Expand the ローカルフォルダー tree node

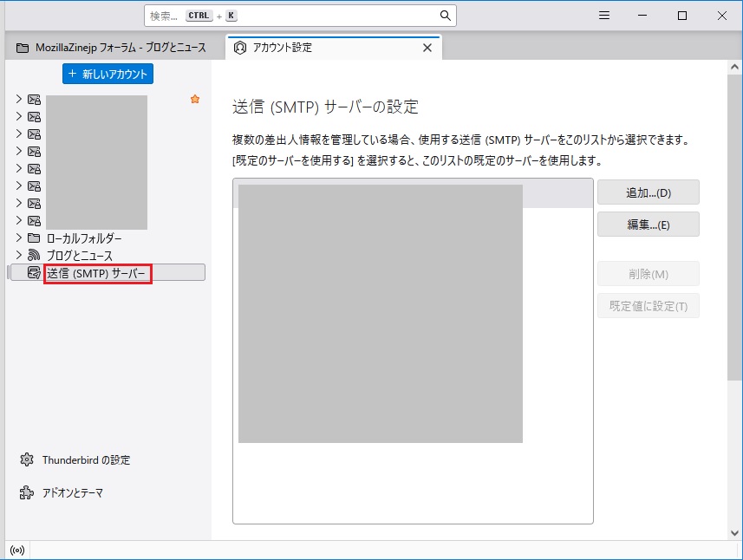[x=18, y=238]
